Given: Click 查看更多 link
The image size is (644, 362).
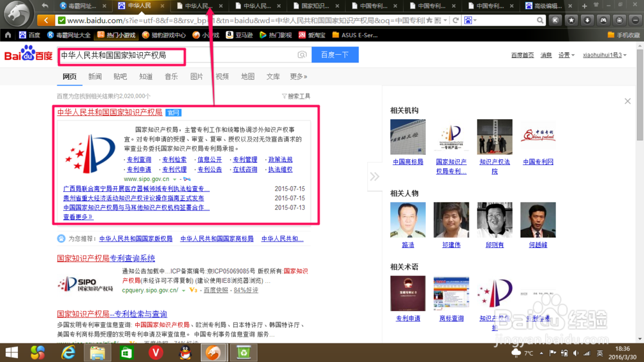Looking at the screenshot, I should tap(78, 216).
